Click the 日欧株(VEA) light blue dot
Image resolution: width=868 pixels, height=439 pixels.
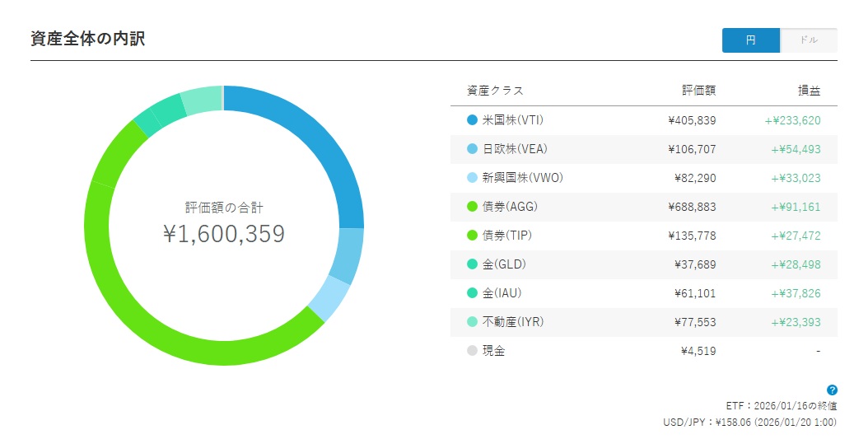tap(472, 149)
